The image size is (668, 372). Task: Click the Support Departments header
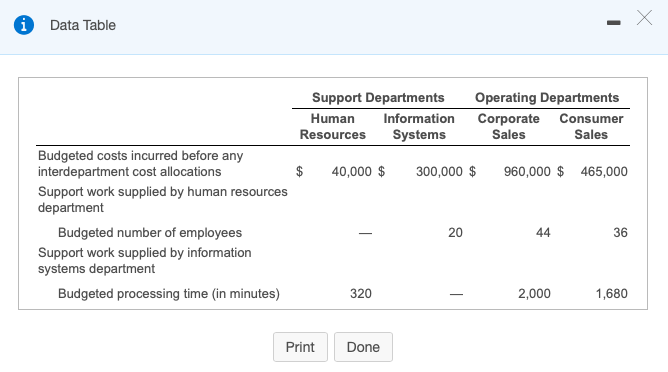(378, 98)
